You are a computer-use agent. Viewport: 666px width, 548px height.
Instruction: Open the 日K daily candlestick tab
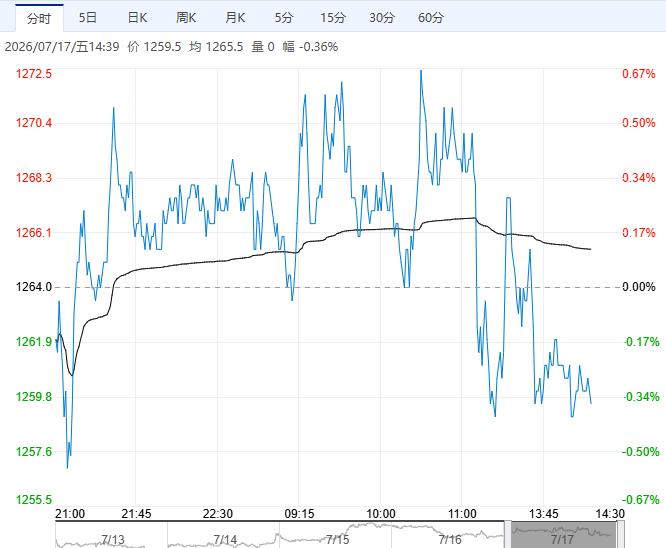pos(137,17)
